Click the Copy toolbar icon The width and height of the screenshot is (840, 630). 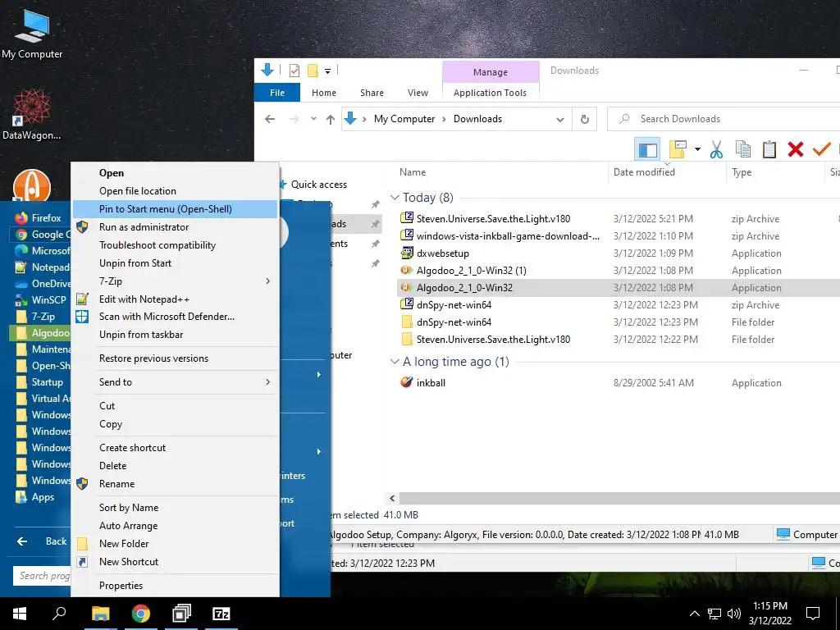[743, 149]
